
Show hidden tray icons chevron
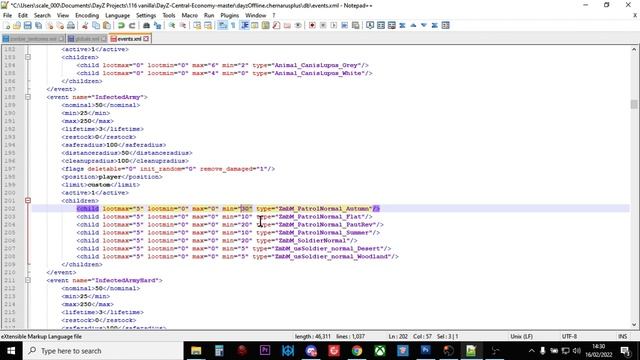coord(531,351)
